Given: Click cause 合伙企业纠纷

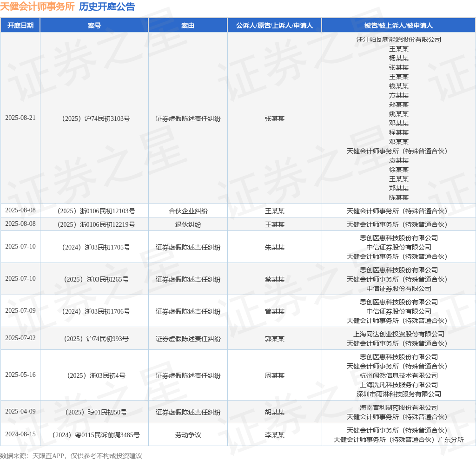Looking at the screenshot, I should click(x=188, y=211).
